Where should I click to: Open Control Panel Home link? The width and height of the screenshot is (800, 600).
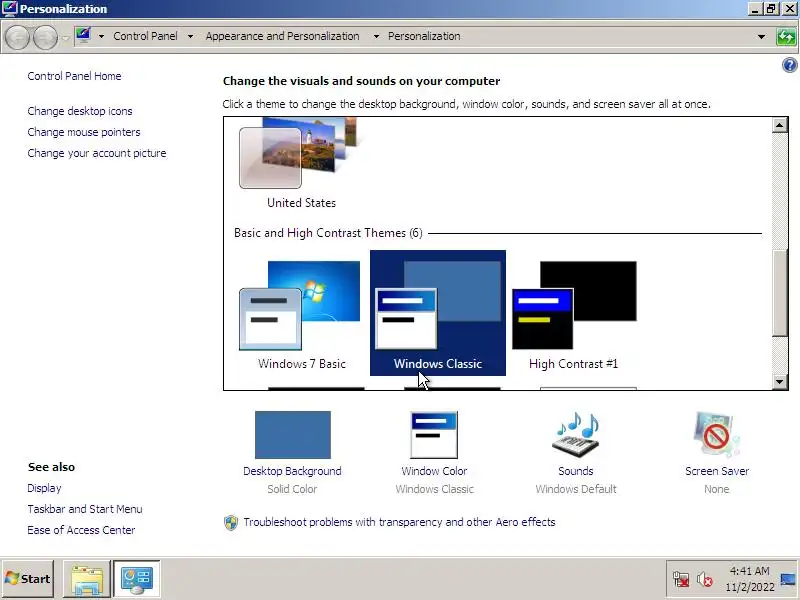tap(74, 76)
